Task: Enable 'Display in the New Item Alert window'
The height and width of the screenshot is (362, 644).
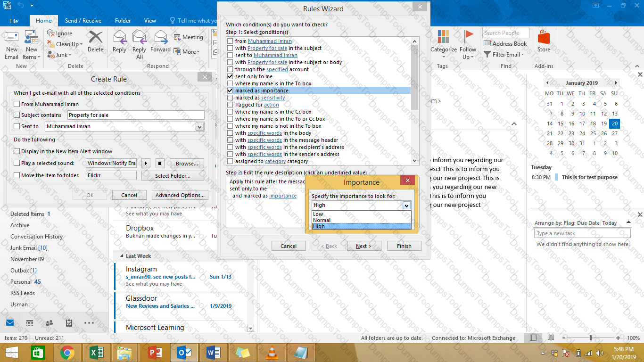Action: pos(17,151)
